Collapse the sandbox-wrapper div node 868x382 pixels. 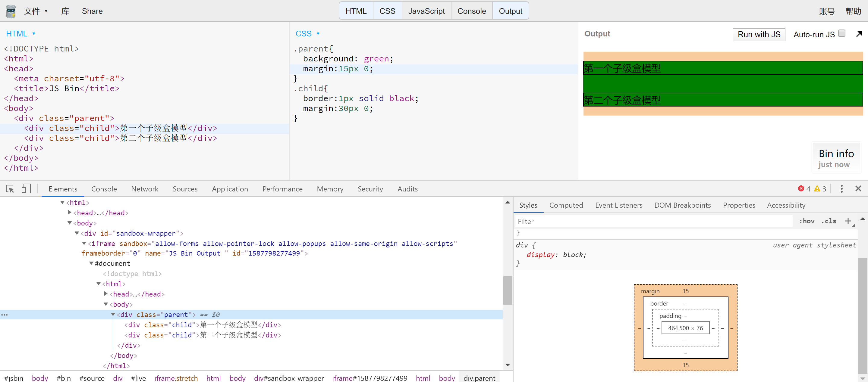(77, 233)
